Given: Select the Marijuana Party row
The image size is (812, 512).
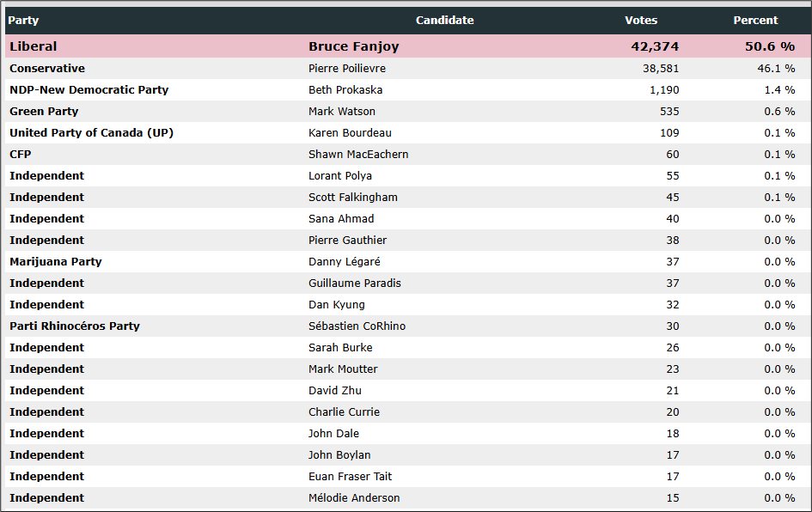Looking at the screenshot, I should (x=408, y=261).
